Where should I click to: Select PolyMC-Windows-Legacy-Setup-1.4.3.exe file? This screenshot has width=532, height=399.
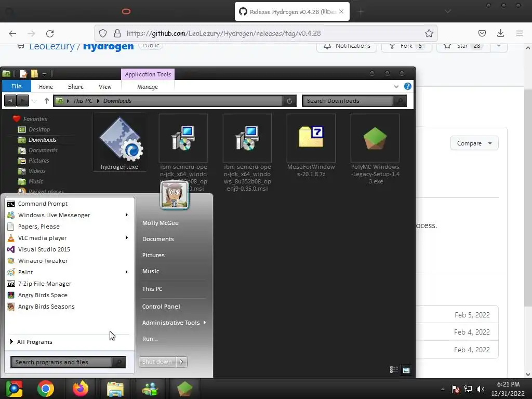pos(375,149)
